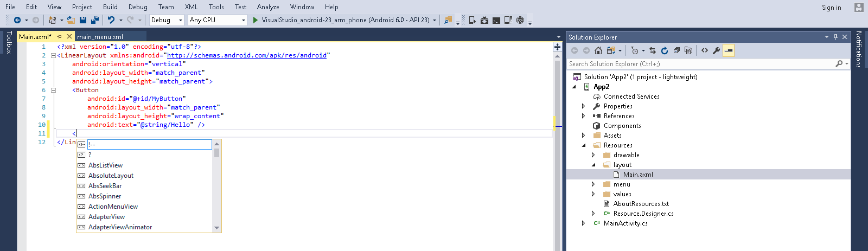Refresh Solution Explorer with the circular arrow
Image resolution: width=868 pixels, height=251 pixels.
click(x=665, y=50)
